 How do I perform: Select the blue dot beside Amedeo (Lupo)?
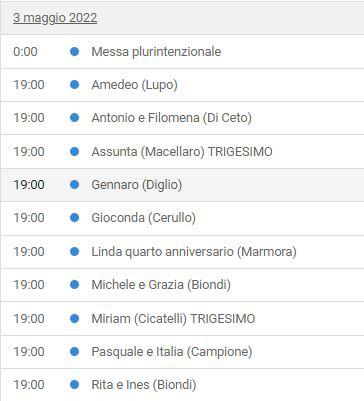click(75, 85)
